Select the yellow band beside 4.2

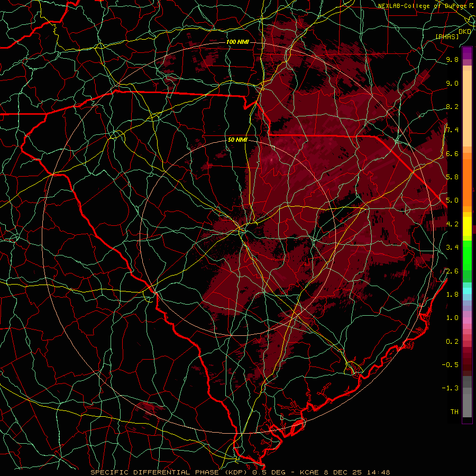pyautogui.click(x=467, y=226)
